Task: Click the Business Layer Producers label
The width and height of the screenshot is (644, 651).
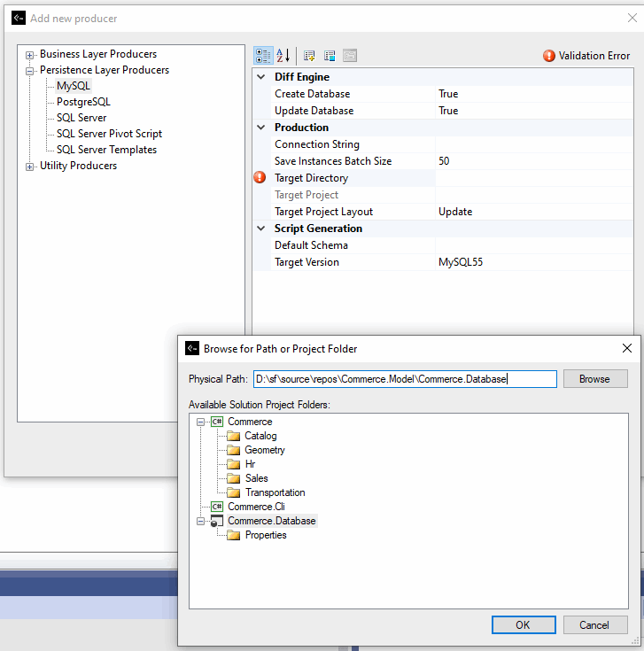Action: click(98, 54)
